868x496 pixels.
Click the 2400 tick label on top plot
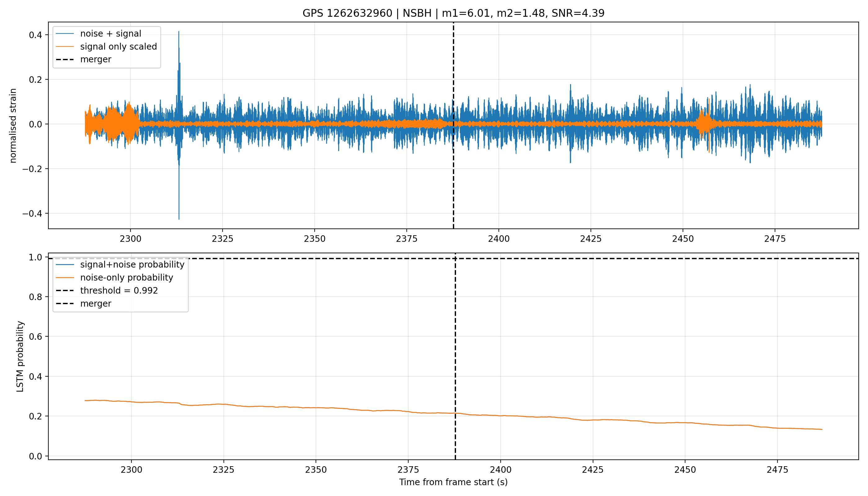[x=499, y=239]
